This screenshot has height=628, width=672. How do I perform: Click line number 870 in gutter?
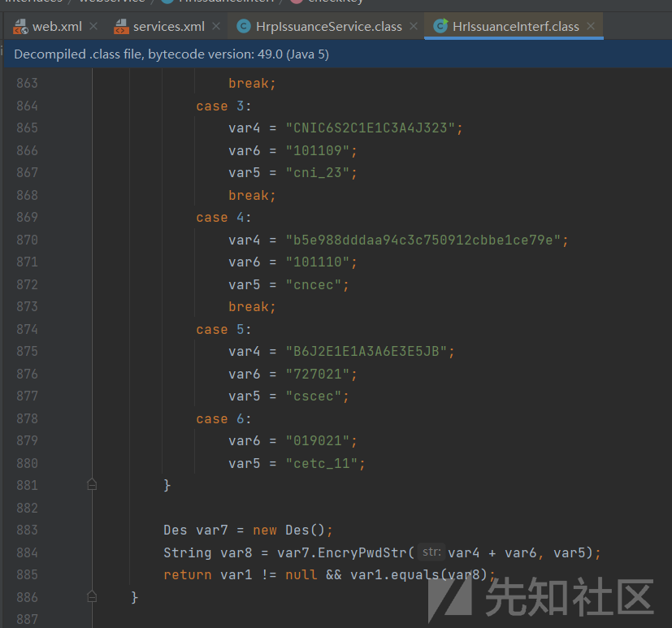[x=27, y=240]
